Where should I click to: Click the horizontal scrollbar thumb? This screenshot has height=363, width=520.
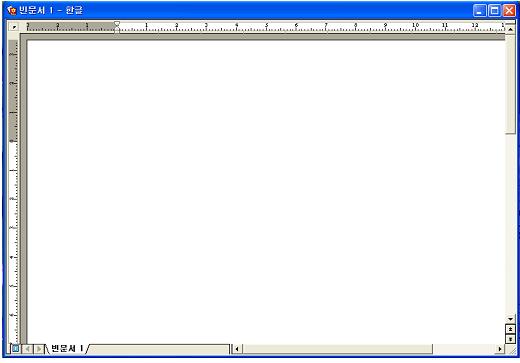click(x=337, y=349)
